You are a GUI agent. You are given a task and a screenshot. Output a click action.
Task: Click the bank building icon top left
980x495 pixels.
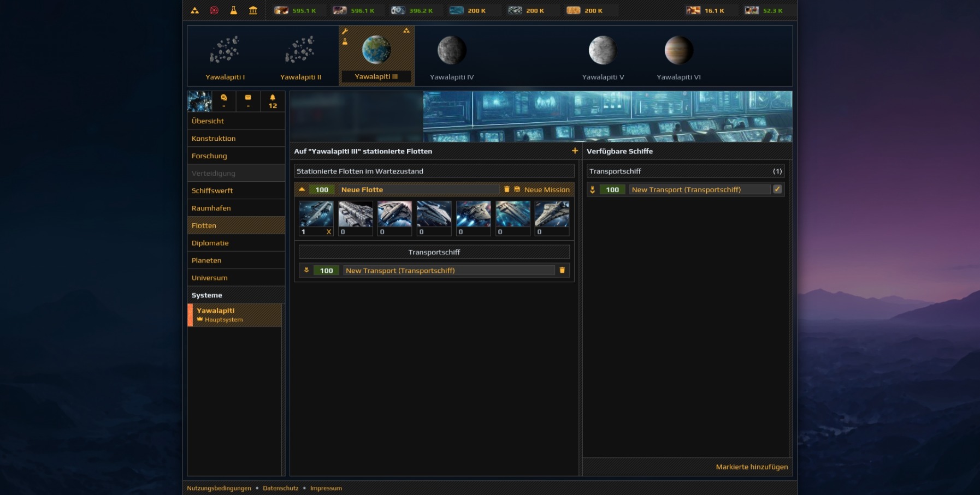253,10
